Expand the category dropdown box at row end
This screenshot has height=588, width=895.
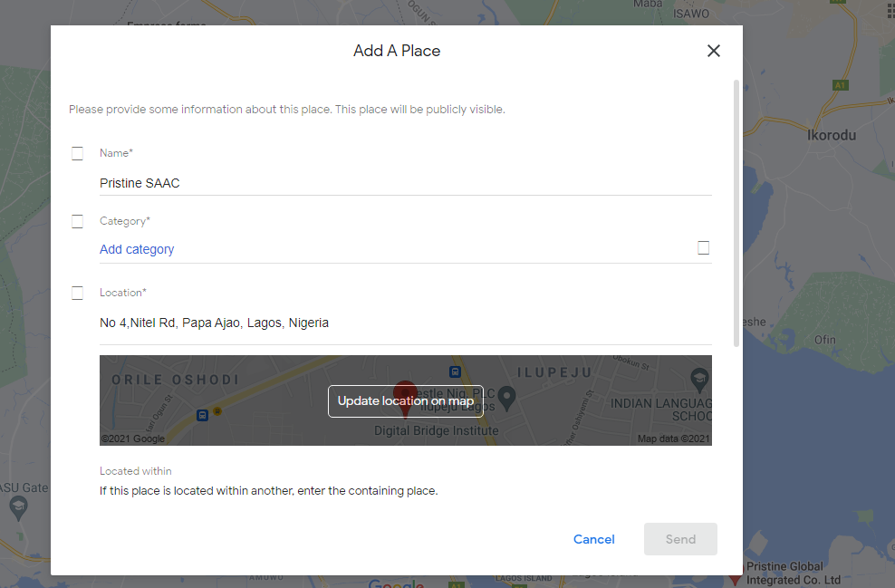pyautogui.click(x=703, y=247)
